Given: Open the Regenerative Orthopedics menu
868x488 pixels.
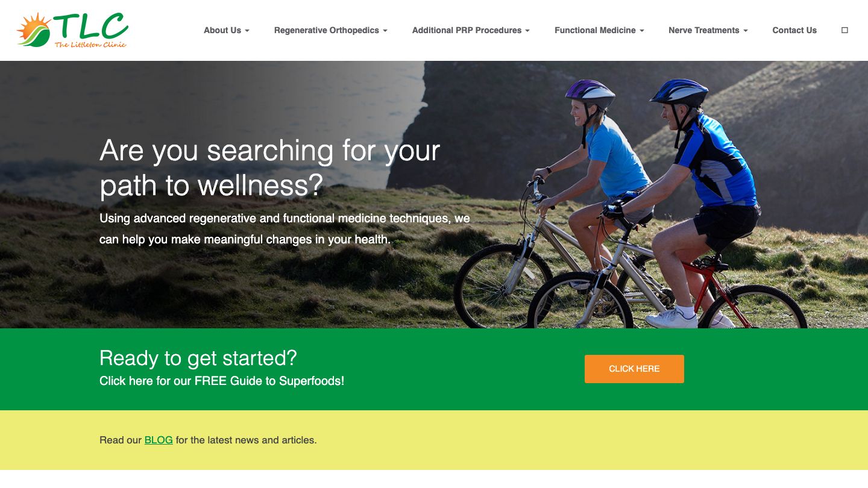Looking at the screenshot, I should click(331, 30).
